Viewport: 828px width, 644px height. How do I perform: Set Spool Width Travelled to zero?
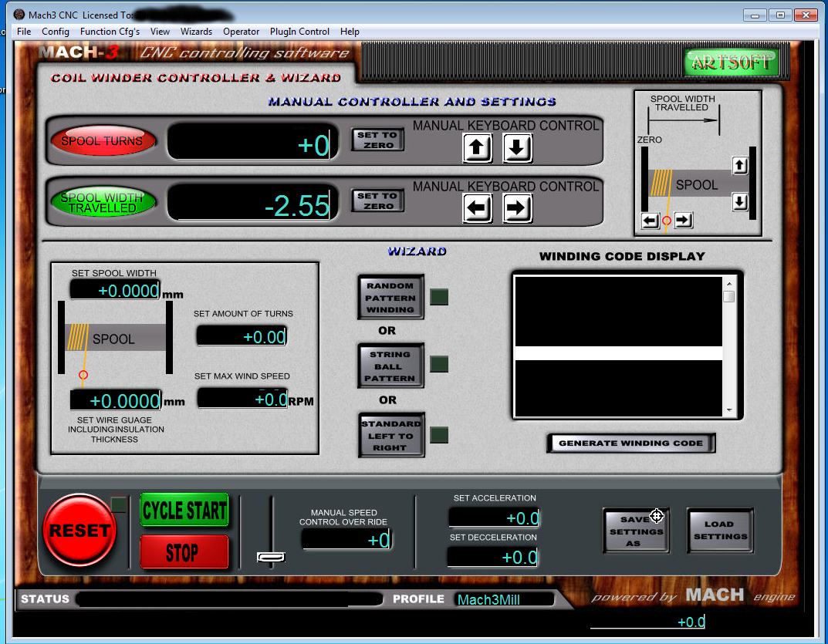click(x=377, y=201)
